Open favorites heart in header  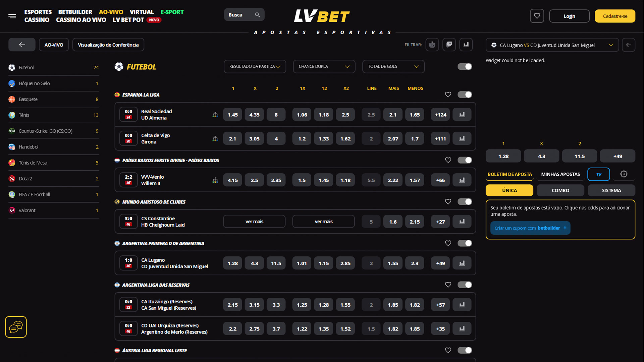tap(537, 16)
